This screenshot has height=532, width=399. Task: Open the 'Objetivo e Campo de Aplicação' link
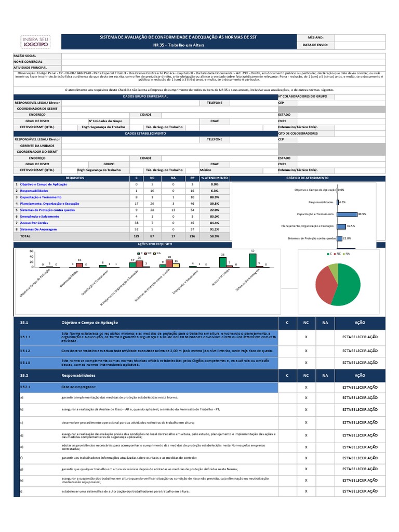point(44,184)
